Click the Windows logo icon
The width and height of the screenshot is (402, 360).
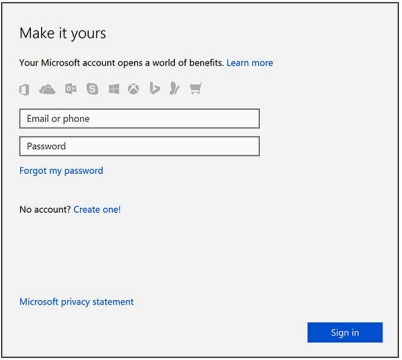tap(114, 89)
